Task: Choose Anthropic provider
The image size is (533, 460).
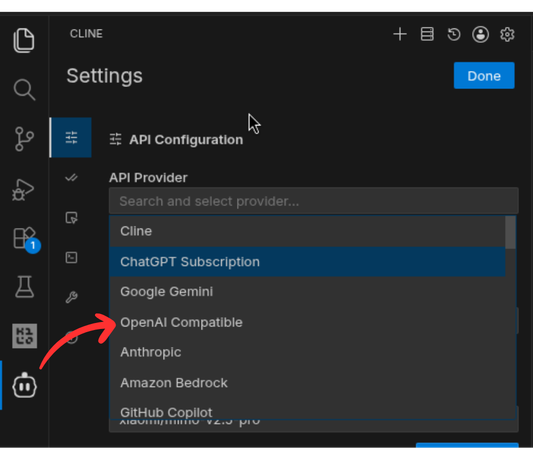Action: click(307, 352)
